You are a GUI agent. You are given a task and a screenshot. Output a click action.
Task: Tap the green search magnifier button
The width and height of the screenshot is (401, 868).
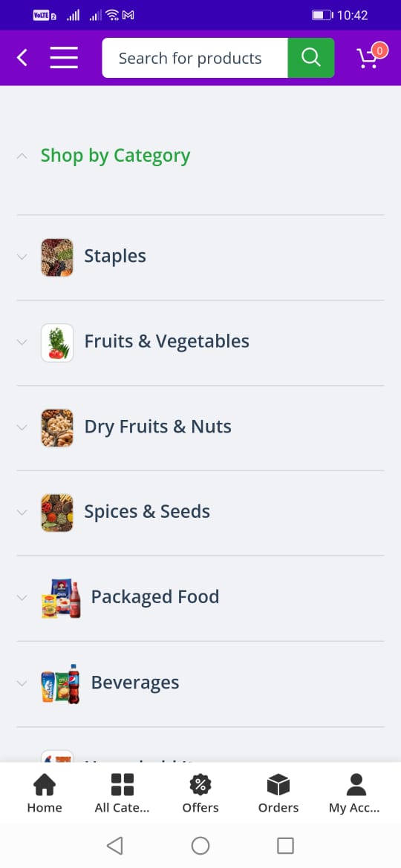(x=310, y=58)
